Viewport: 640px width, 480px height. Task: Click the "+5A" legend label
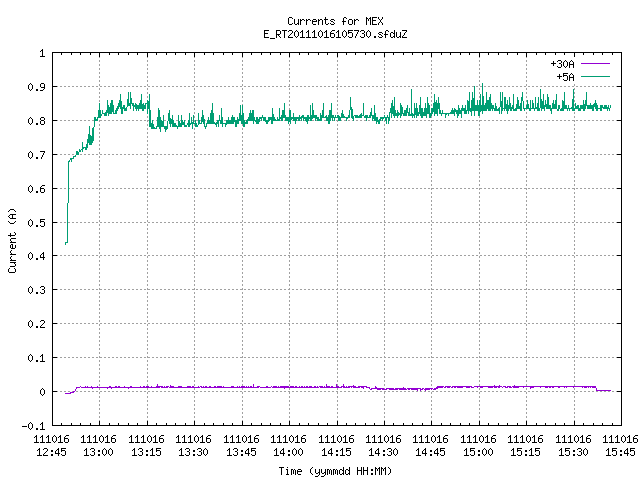[x=565, y=77]
